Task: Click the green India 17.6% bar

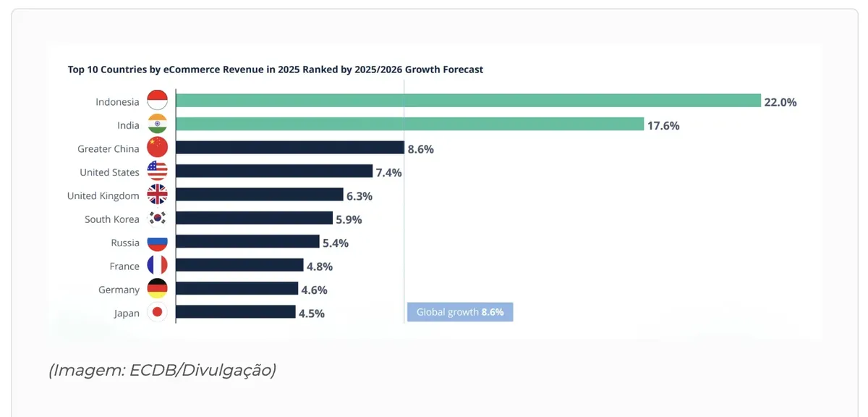Action: tap(410, 125)
